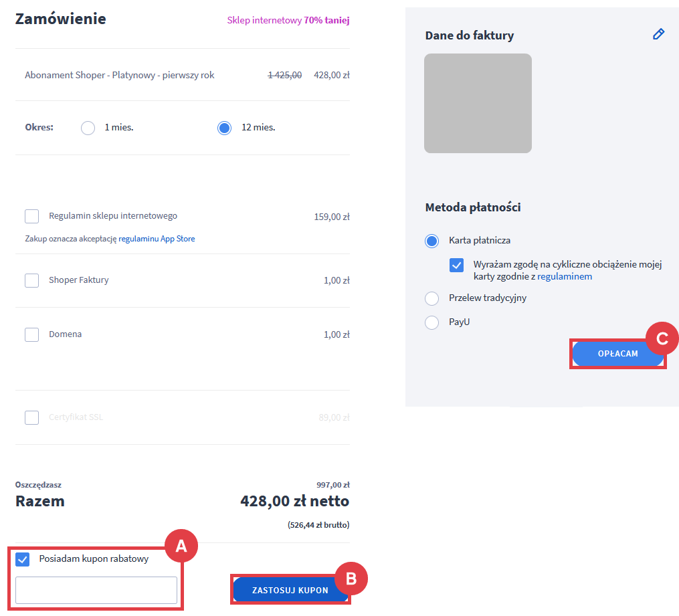Image resolution: width=679 pixels, height=616 pixels.
Task: Choose PayU payment method
Action: point(431,322)
